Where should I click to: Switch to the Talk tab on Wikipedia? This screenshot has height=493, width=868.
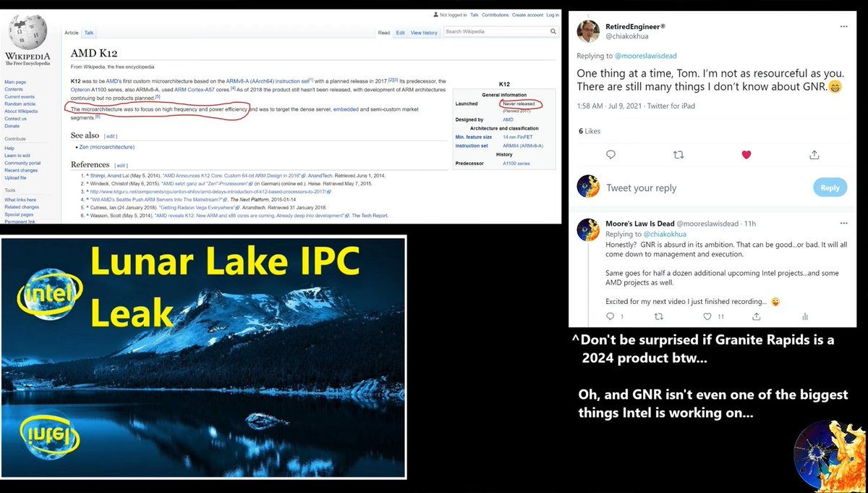(x=89, y=33)
